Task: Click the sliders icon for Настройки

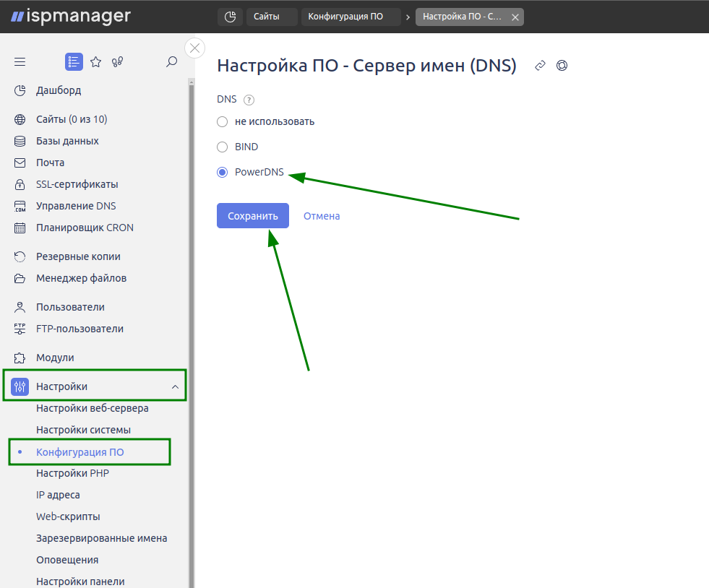Action: [20, 387]
